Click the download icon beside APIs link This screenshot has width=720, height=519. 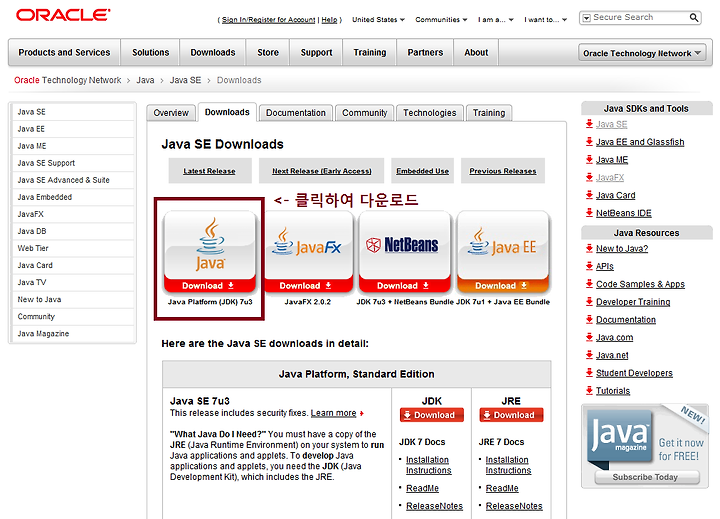589,266
